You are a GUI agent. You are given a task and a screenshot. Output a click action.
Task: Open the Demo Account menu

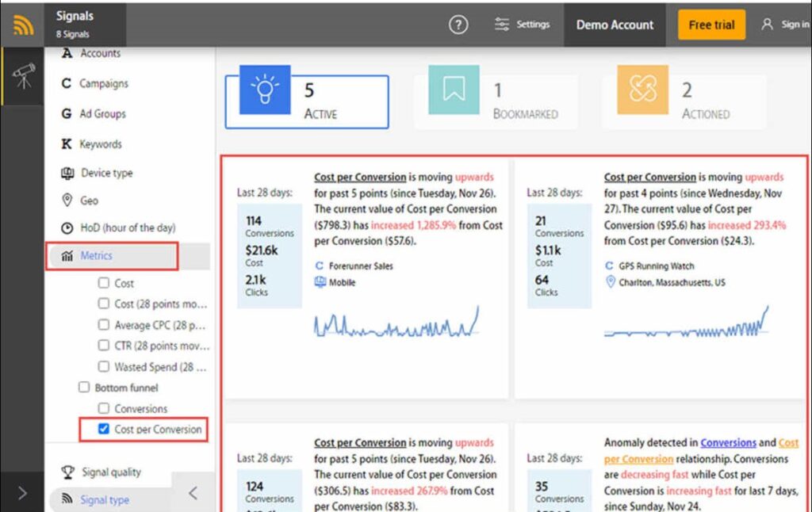click(x=615, y=25)
